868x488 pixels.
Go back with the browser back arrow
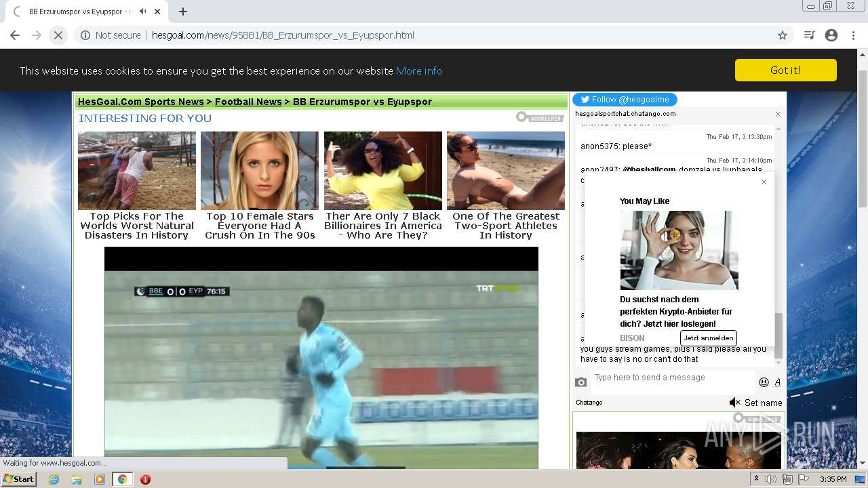coord(15,35)
